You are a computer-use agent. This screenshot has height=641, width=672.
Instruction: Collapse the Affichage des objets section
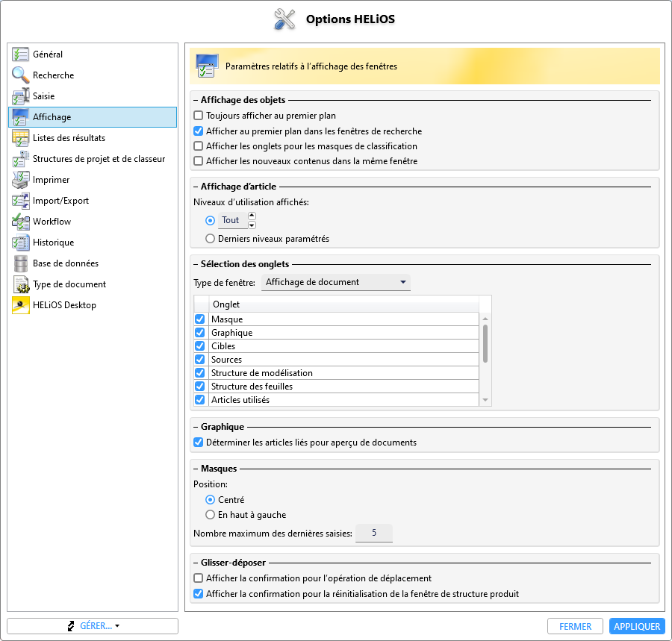(196, 100)
